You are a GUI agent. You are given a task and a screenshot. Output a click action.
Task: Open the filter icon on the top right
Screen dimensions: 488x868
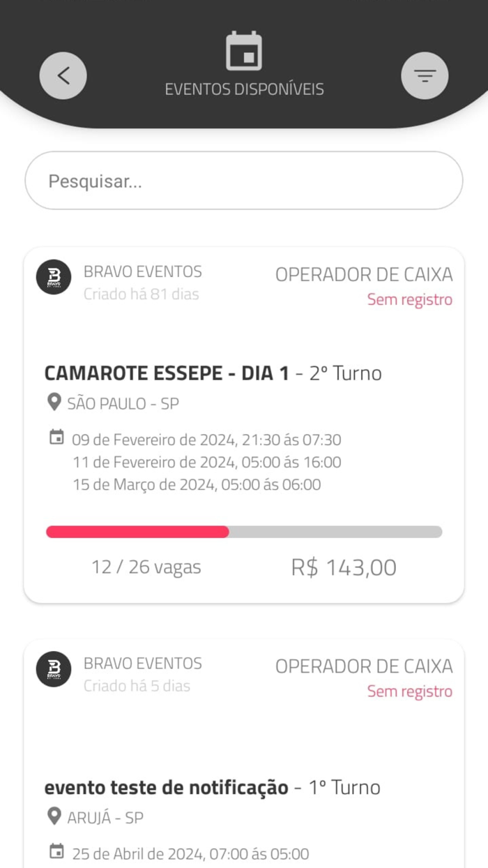click(x=425, y=75)
